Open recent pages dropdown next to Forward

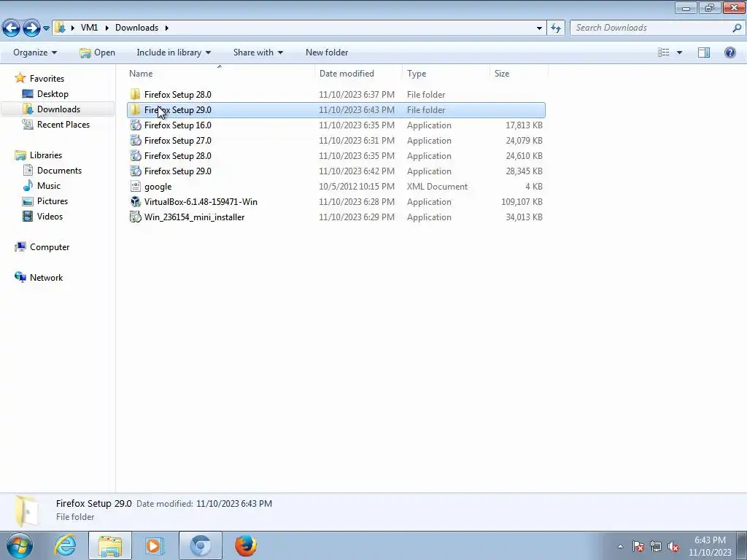(46, 28)
